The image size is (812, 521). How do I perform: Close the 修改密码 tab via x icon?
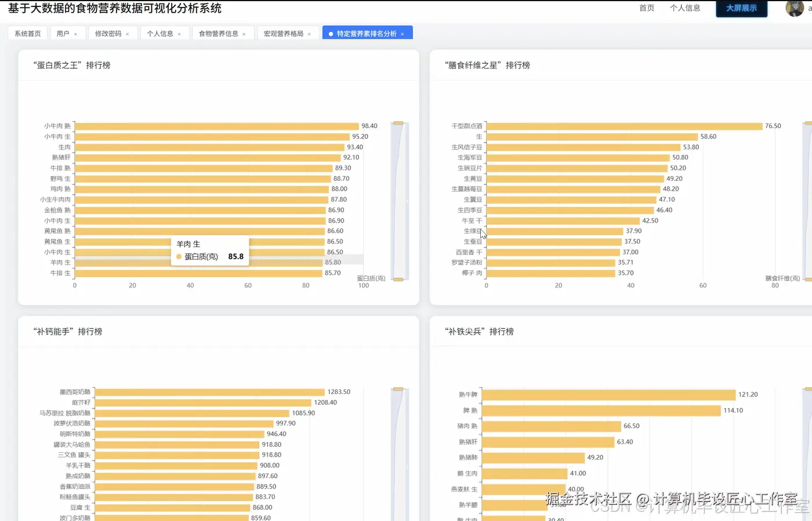(x=127, y=34)
